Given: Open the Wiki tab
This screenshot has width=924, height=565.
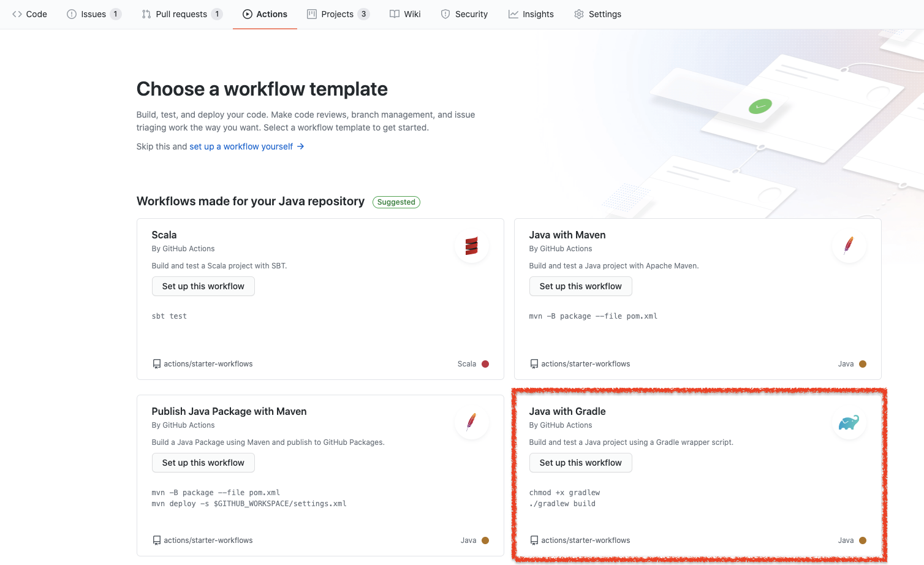Looking at the screenshot, I should 405,14.
